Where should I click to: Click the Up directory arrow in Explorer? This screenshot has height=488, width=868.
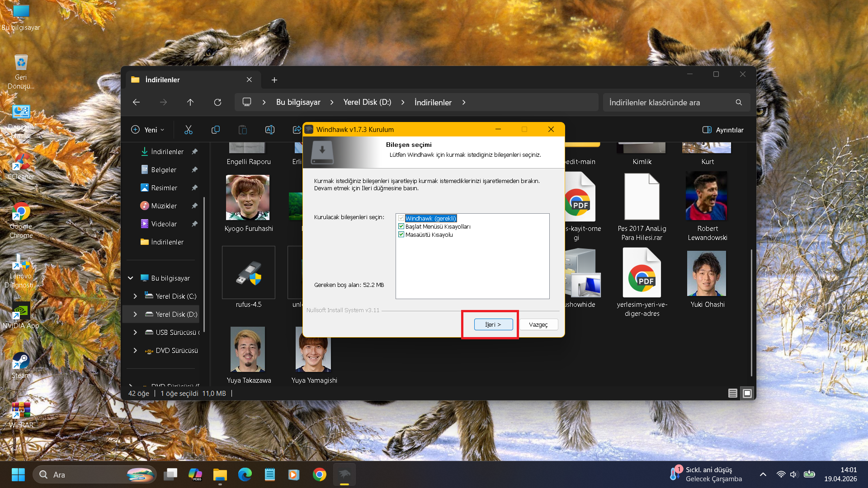[x=190, y=102]
